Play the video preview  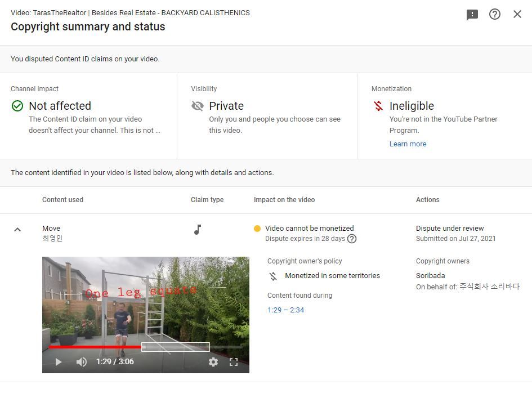pyautogui.click(x=59, y=362)
